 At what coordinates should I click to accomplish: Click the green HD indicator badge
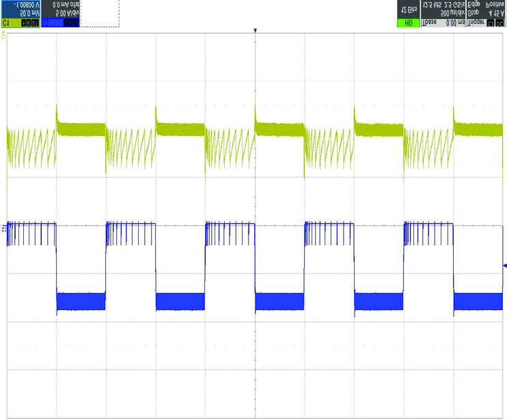click(408, 23)
